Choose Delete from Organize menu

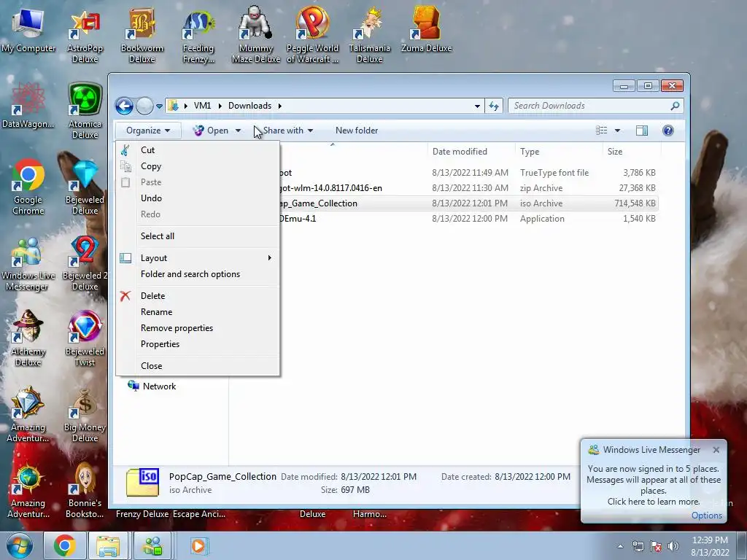[198, 296]
